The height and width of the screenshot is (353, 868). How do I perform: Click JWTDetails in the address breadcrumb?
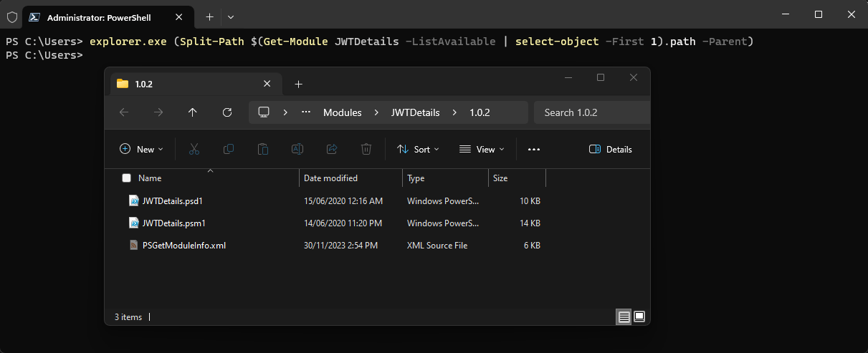point(415,112)
